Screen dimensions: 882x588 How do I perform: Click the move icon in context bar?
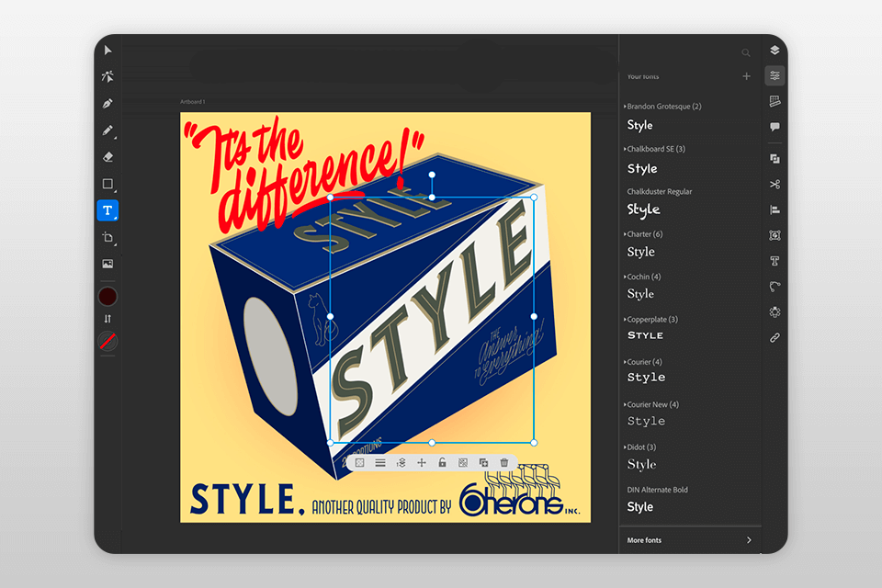pyautogui.click(x=422, y=462)
